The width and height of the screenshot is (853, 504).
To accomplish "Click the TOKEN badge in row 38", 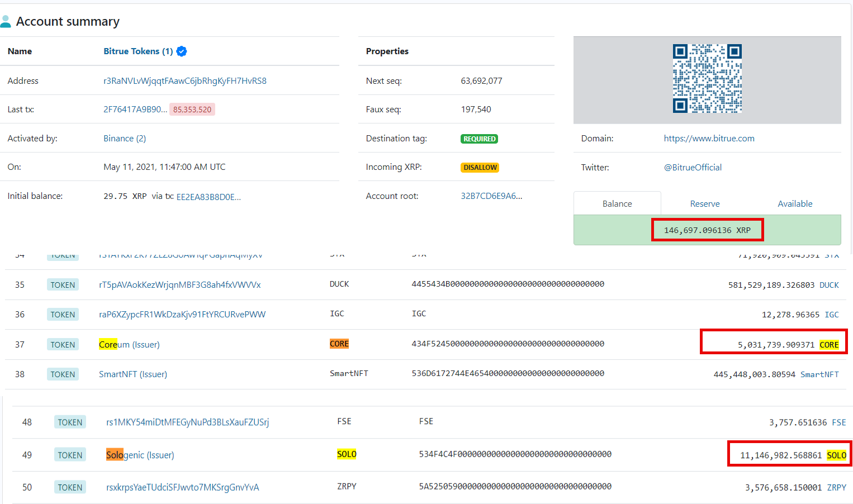I will 63,374.
